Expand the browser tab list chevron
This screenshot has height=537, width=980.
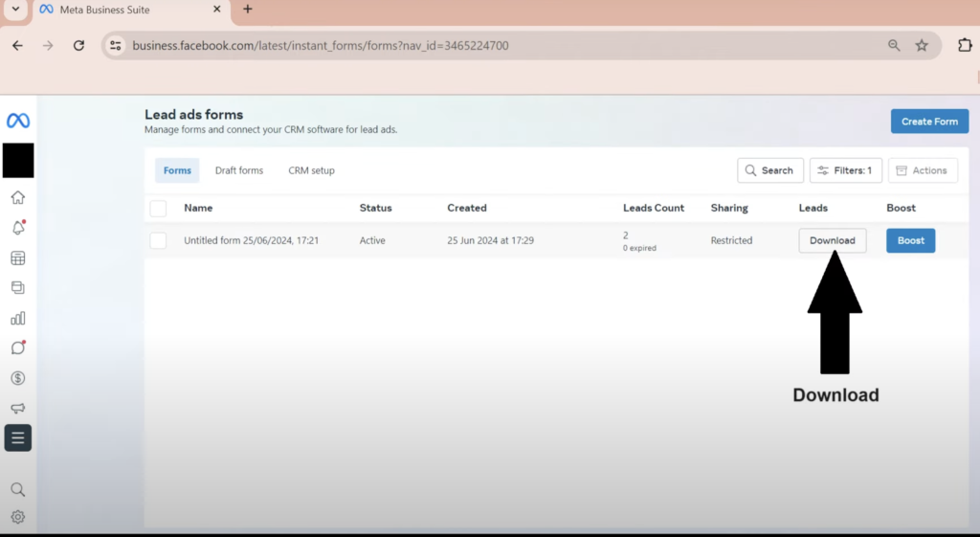pos(15,10)
